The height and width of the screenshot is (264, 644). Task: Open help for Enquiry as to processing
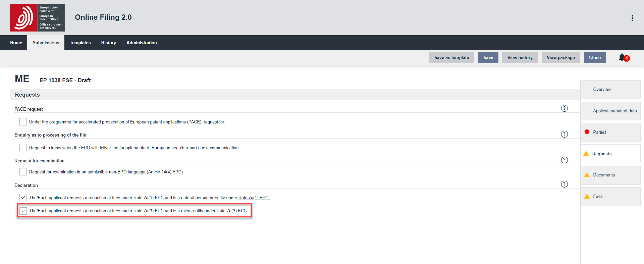tap(565, 134)
